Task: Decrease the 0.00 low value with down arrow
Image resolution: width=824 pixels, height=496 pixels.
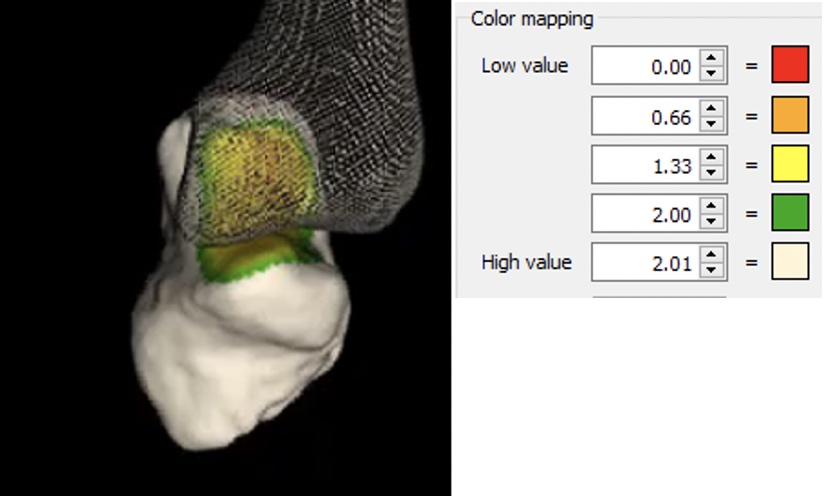Action: pos(712,74)
